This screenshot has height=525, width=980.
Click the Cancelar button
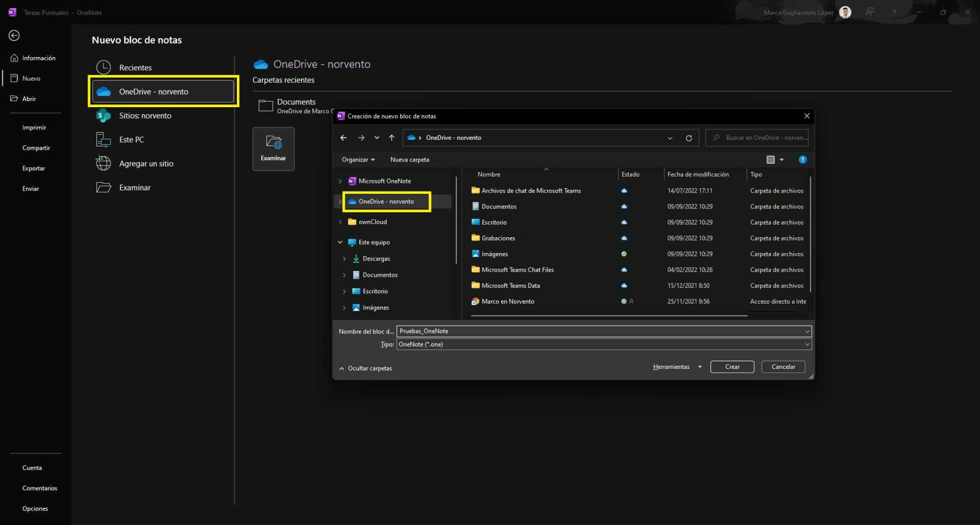(783, 367)
